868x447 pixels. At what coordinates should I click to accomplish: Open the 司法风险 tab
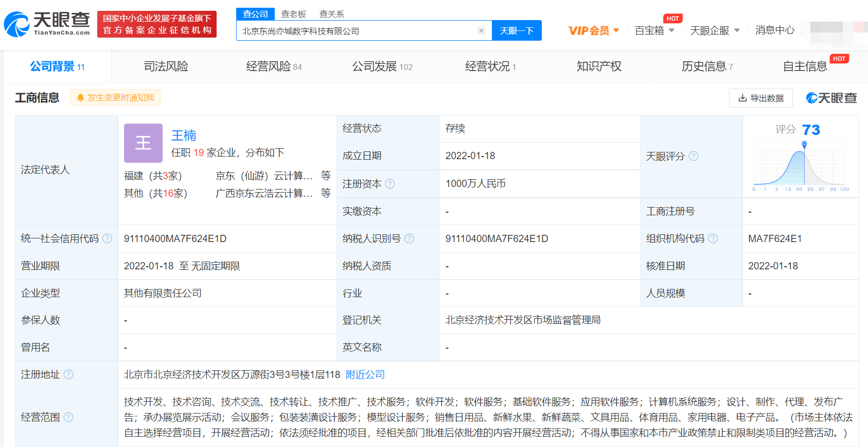point(166,66)
